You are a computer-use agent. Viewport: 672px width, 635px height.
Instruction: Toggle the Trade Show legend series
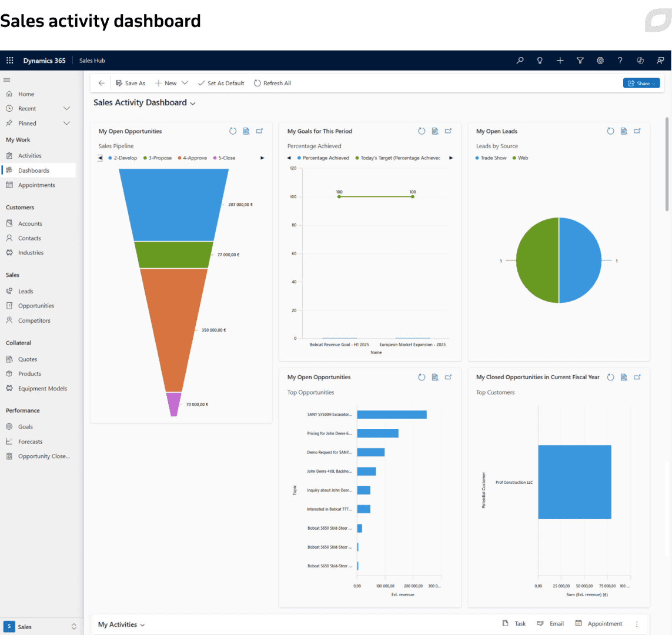(491, 158)
